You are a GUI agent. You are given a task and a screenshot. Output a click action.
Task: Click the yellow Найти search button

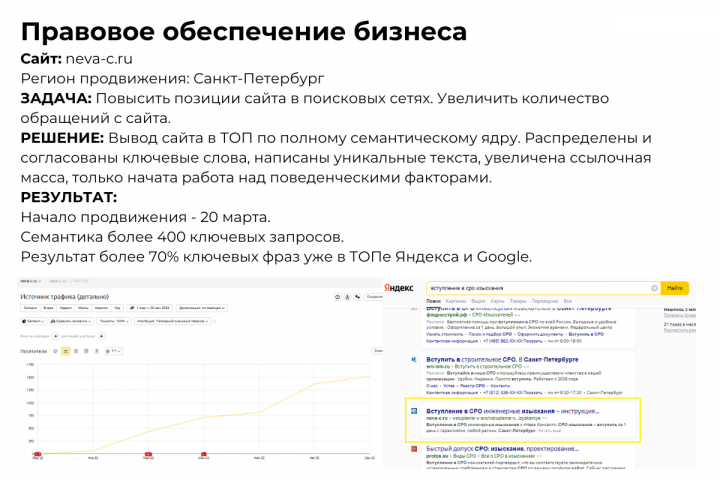(x=675, y=288)
